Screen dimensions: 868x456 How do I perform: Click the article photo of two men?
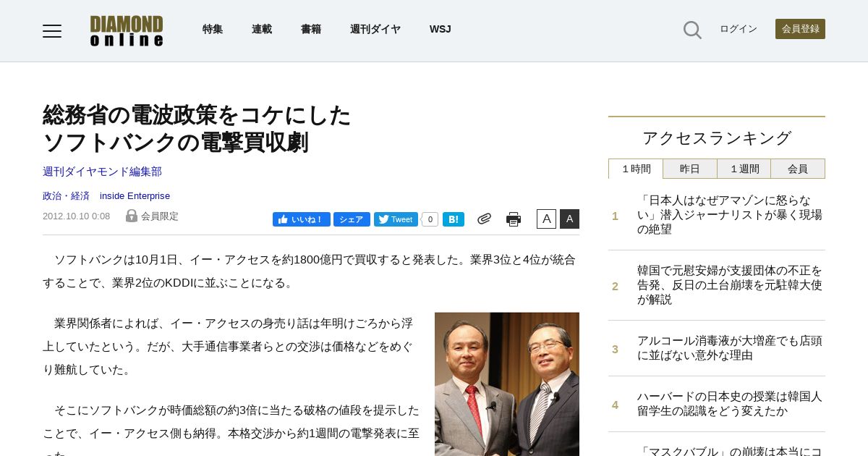507,384
